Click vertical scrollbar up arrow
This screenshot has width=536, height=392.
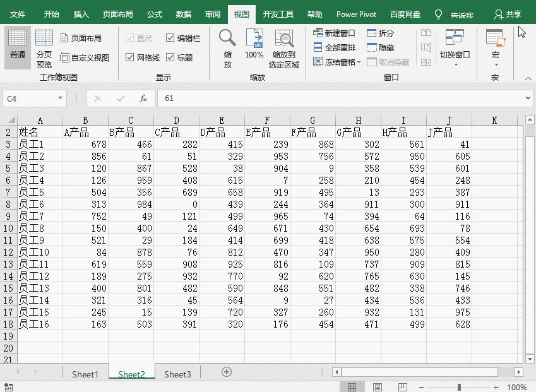click(x=530, y=119)
